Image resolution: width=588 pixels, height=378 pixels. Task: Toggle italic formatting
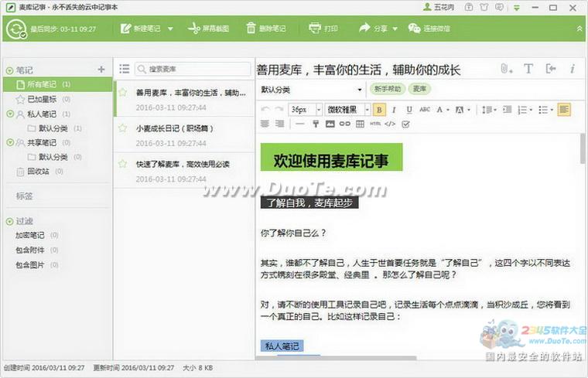394,110
